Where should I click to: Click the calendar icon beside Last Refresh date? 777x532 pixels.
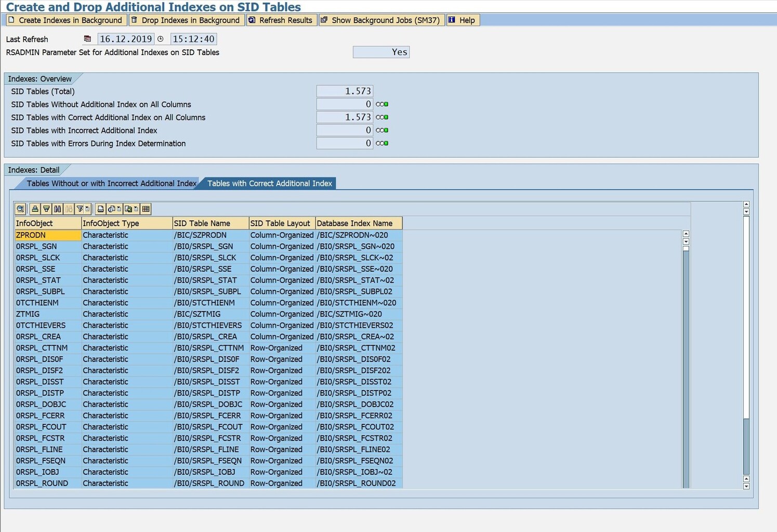(87, 39)
